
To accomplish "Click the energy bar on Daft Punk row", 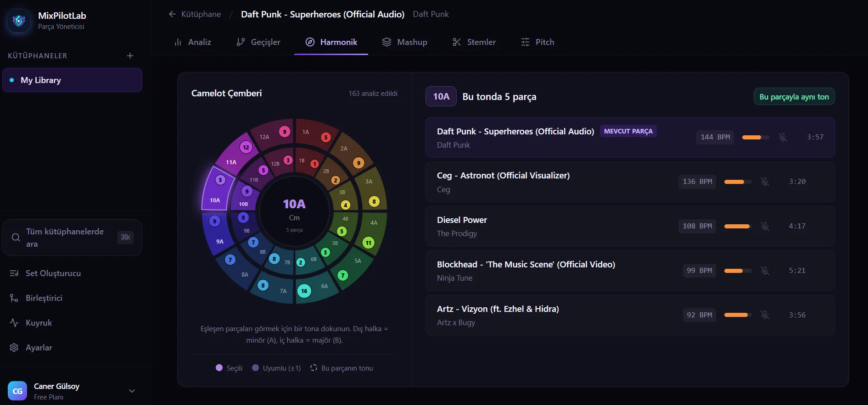I will tap(756, 137).
